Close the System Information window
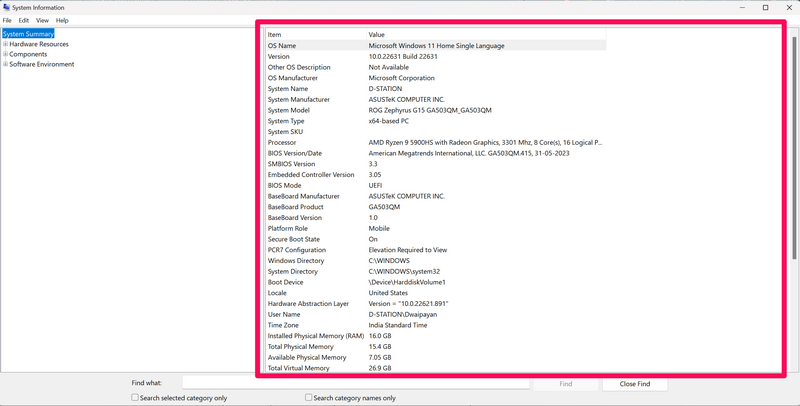Screen dimensions: 800x406 tap(789, 7)
